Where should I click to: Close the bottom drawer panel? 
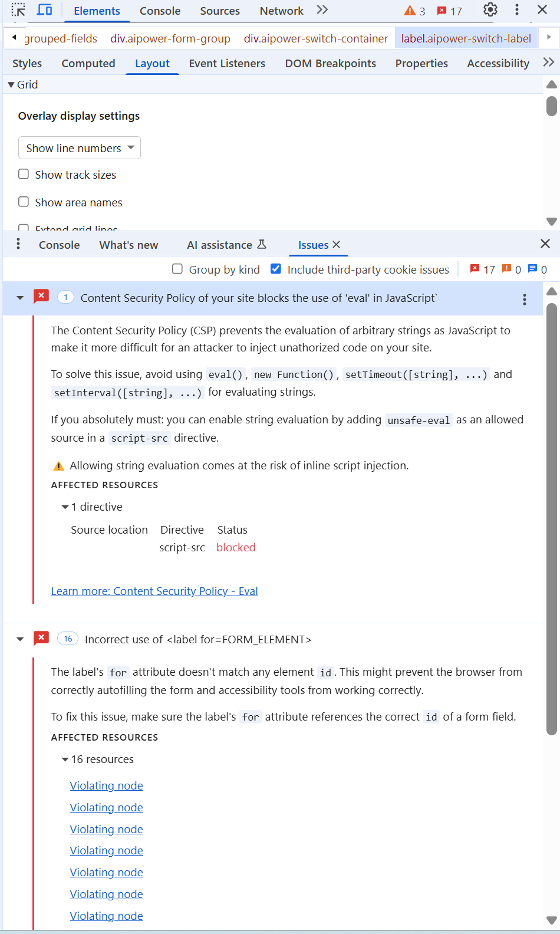[545, 244]
